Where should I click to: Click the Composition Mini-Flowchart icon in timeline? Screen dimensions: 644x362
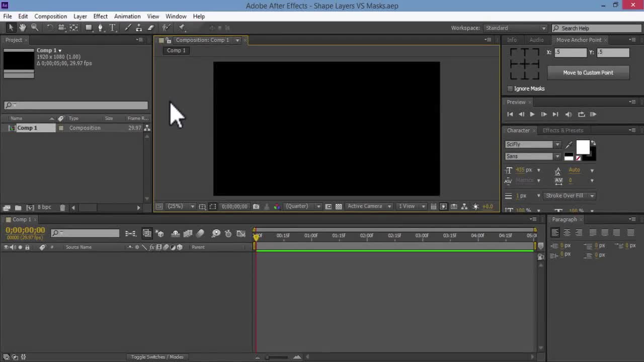click(130, 233)
